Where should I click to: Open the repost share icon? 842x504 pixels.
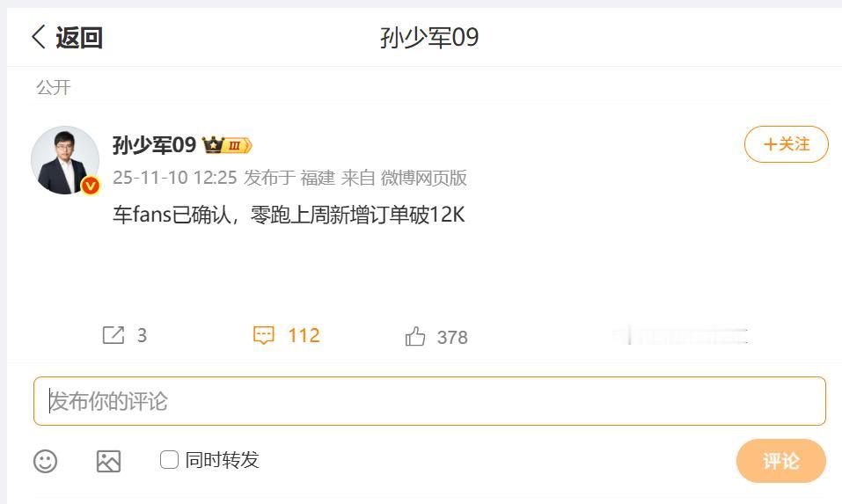click(x=113, y=335)
